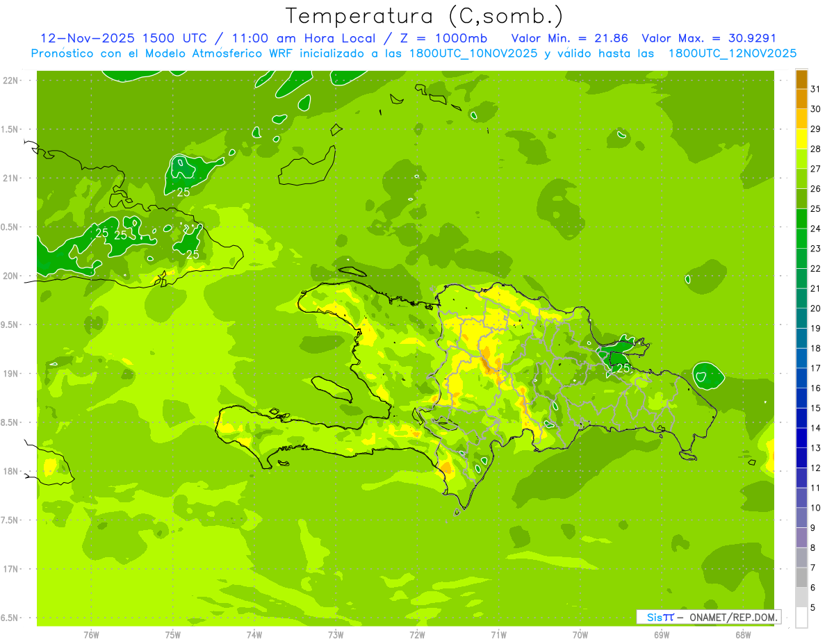Click the '14' label on the color scale
The image size is (834, 644).
(x=816, y=428)
